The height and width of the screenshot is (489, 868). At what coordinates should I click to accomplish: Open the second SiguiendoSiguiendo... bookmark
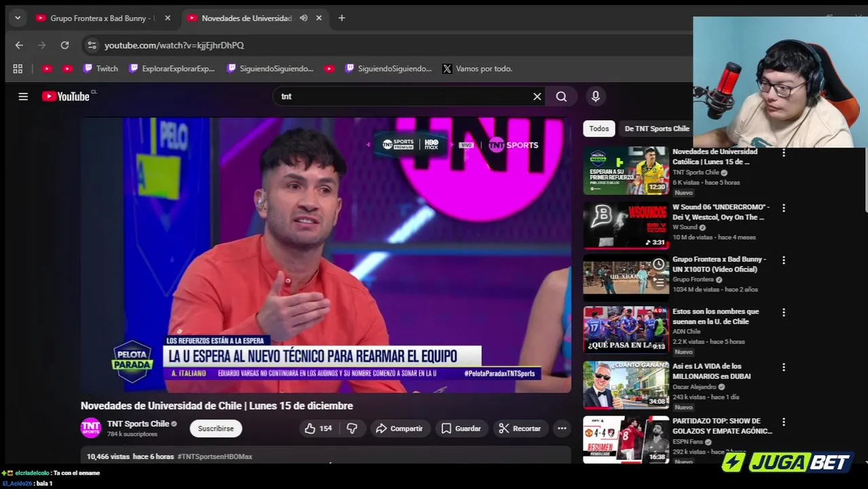point(388,69)
